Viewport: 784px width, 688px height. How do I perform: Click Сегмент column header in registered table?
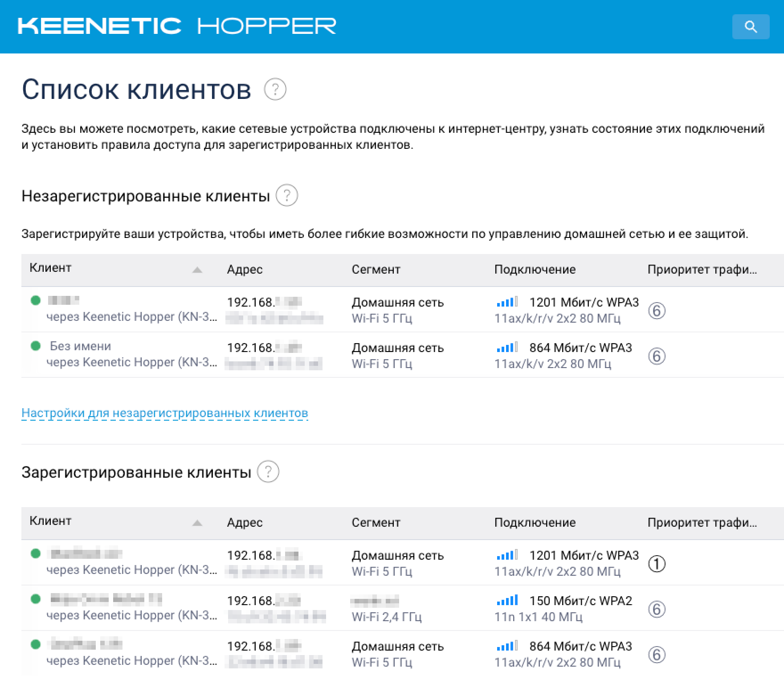coord(376,523)
